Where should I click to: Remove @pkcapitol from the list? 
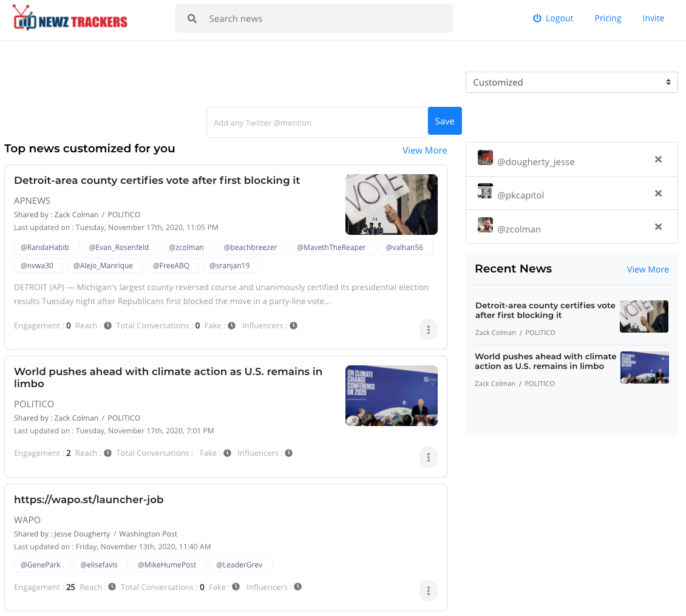click(658, 194)
